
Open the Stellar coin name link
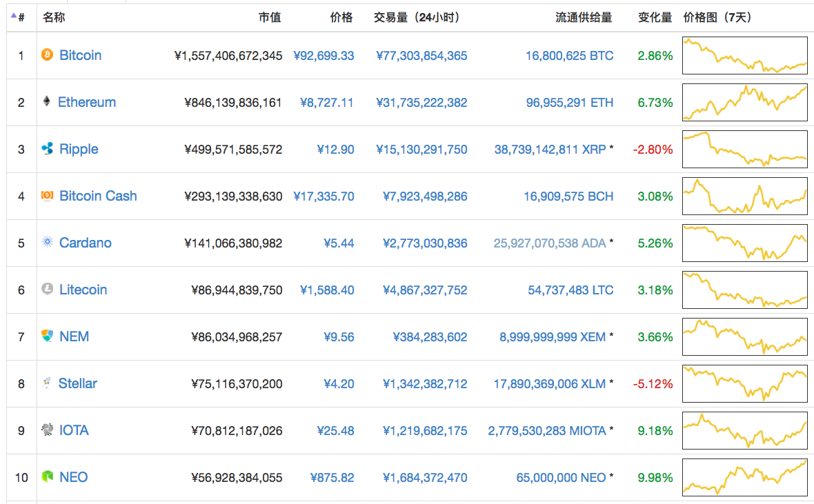77,383
